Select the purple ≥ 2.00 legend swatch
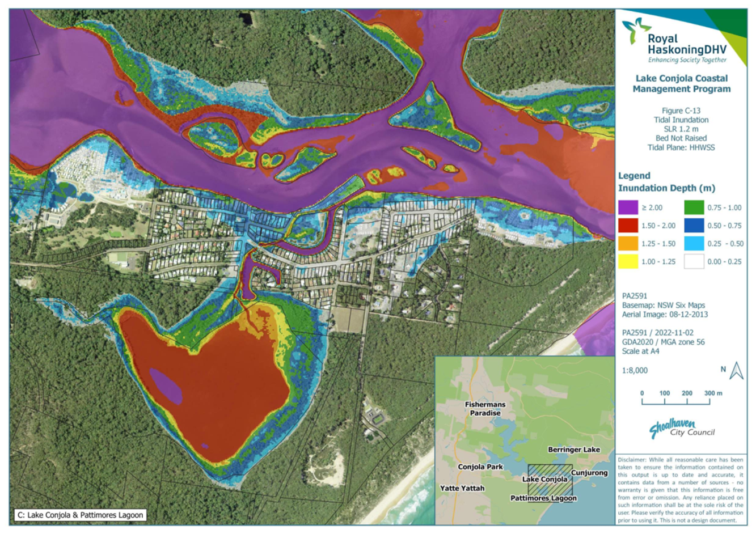The width and height of the screenshot is (756, 534). (628, 207)
